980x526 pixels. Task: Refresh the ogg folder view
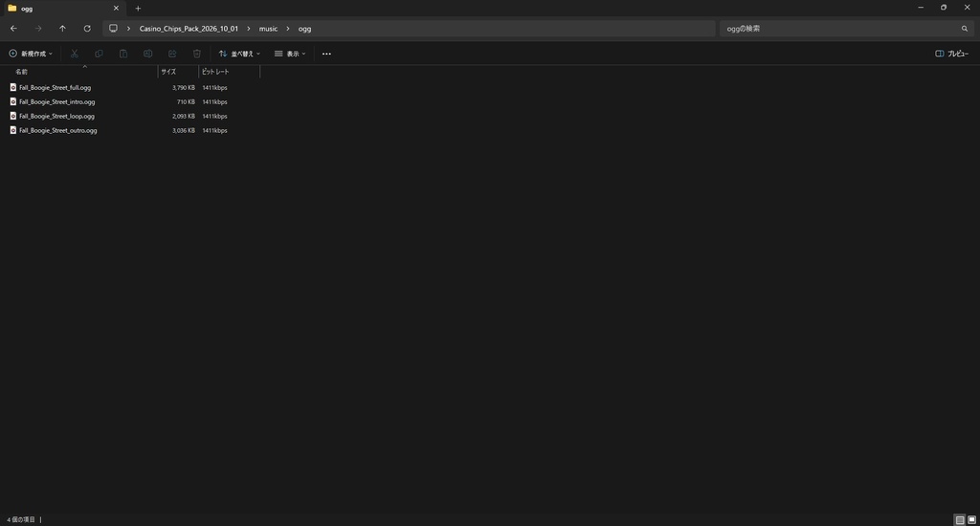click(87, 29)
